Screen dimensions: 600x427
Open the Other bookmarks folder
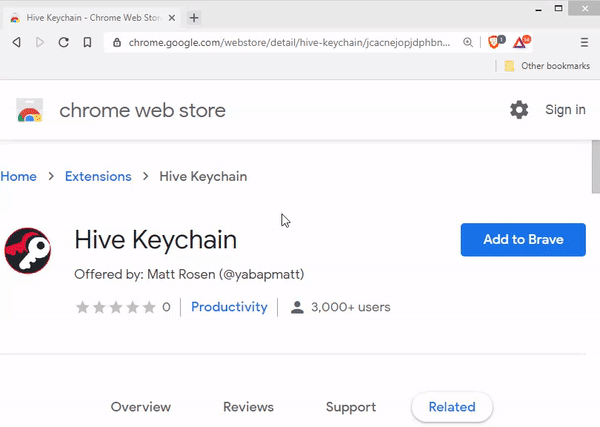(538, 66)
